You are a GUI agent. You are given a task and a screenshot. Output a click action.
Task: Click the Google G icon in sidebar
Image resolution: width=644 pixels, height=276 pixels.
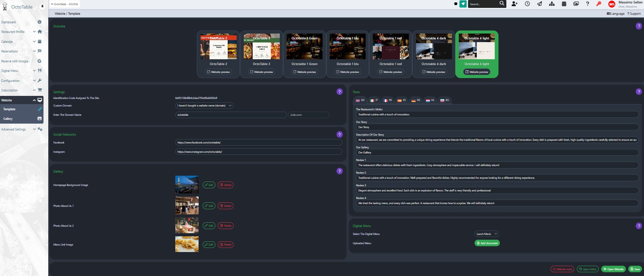point(39,61)
